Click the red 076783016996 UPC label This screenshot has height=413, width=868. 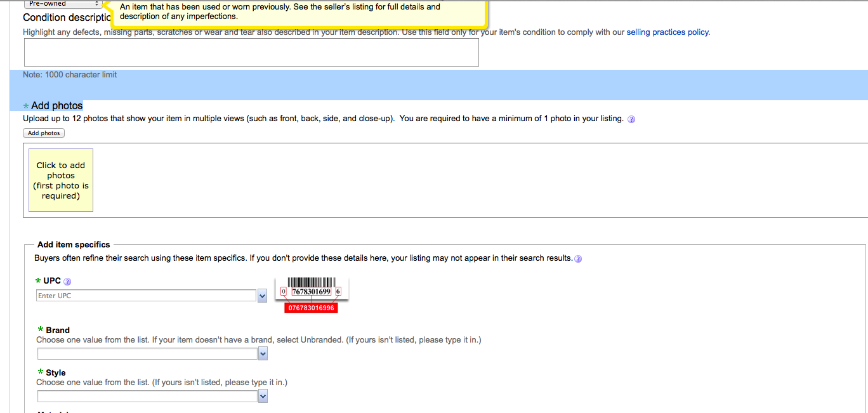click(311, 308)
